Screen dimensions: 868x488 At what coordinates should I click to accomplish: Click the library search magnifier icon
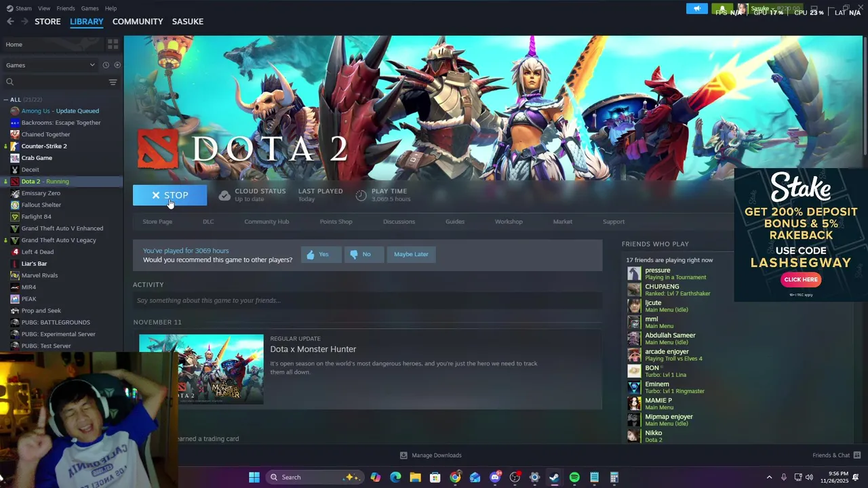(9, 82)
